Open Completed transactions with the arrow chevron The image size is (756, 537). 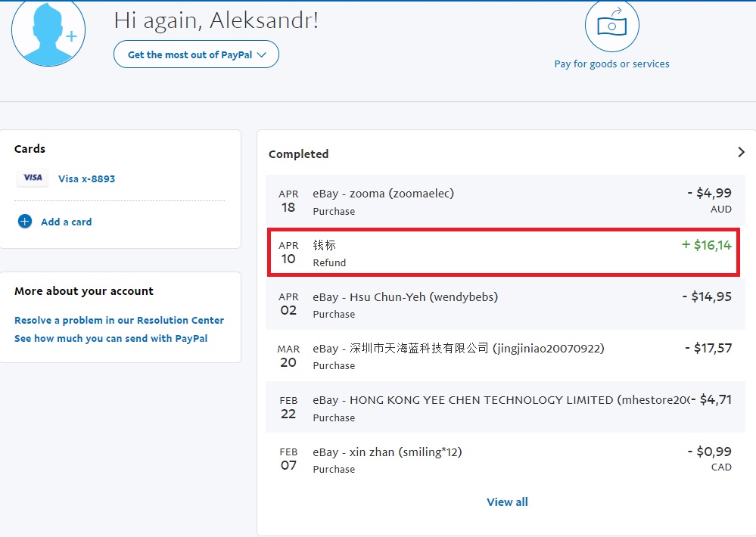[741, 152]
